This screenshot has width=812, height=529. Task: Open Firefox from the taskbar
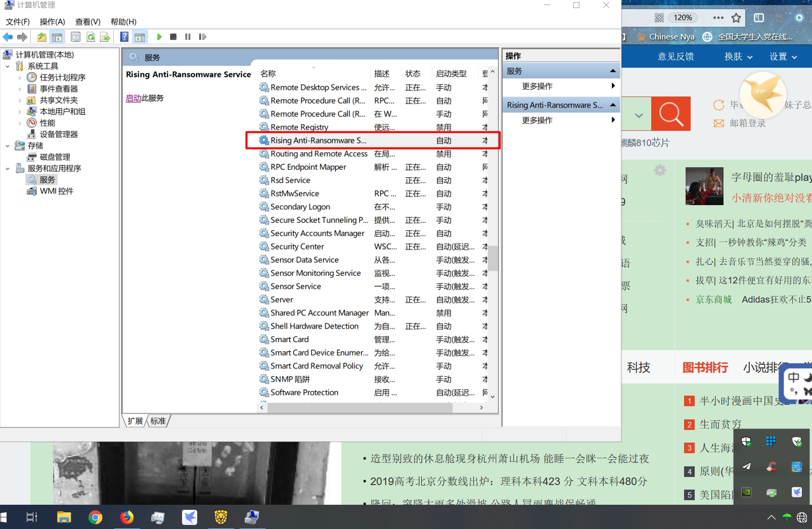point(126,517)
